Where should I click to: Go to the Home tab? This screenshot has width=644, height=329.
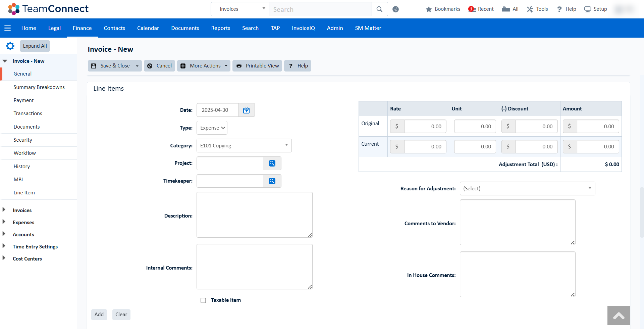29,28
